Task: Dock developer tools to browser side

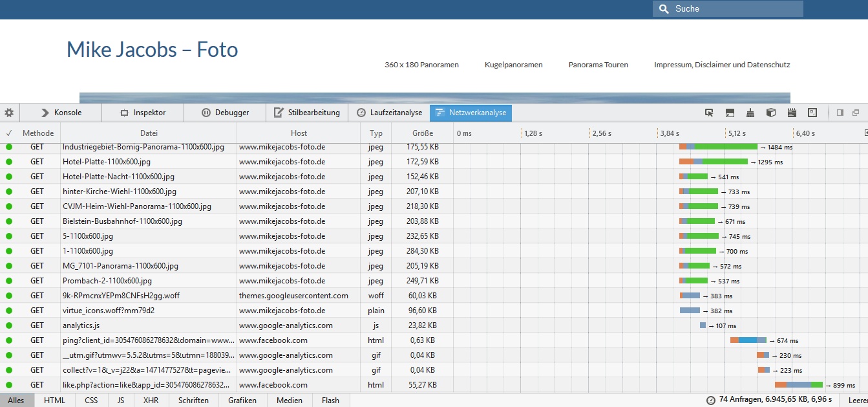Action: pos(840,113)
